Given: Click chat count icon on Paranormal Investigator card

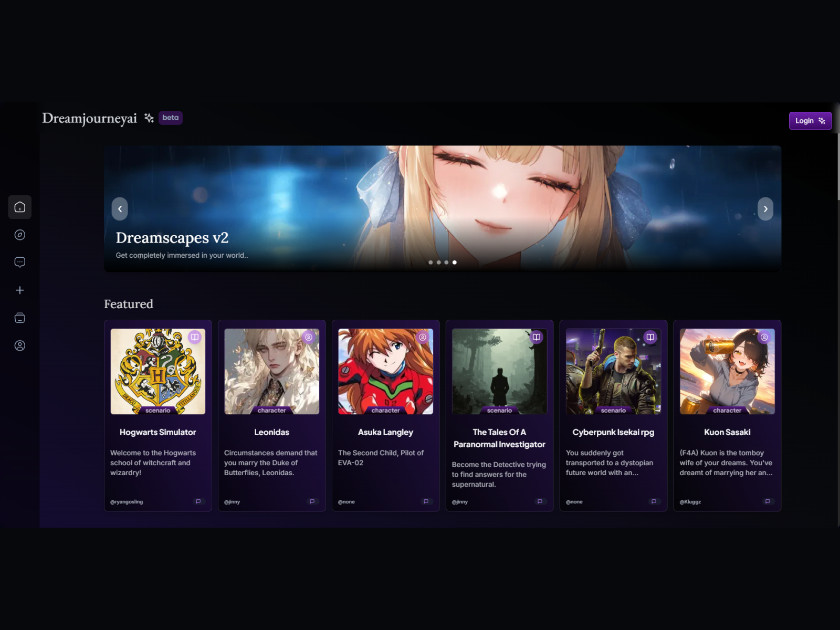Looking at the screenshot, I should click(x=540, y=501).
